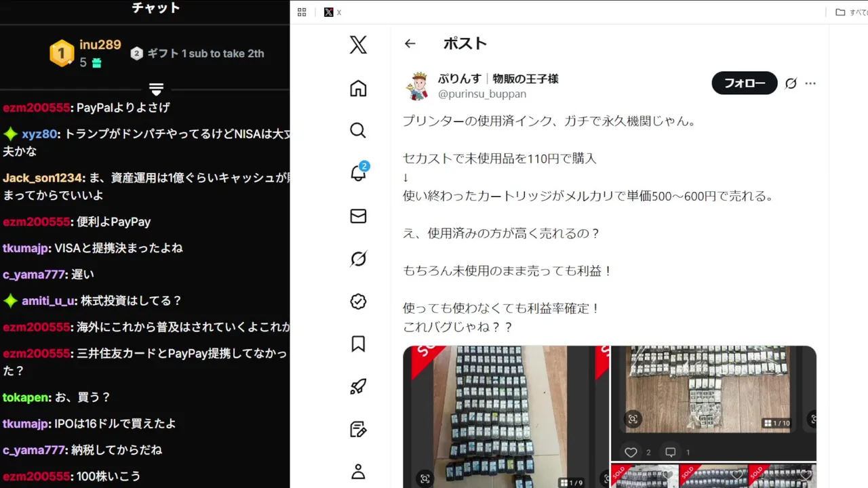Open the Bookmarks icon in sidebar
This screenshot has height=488, width=868.
[358, 344]
